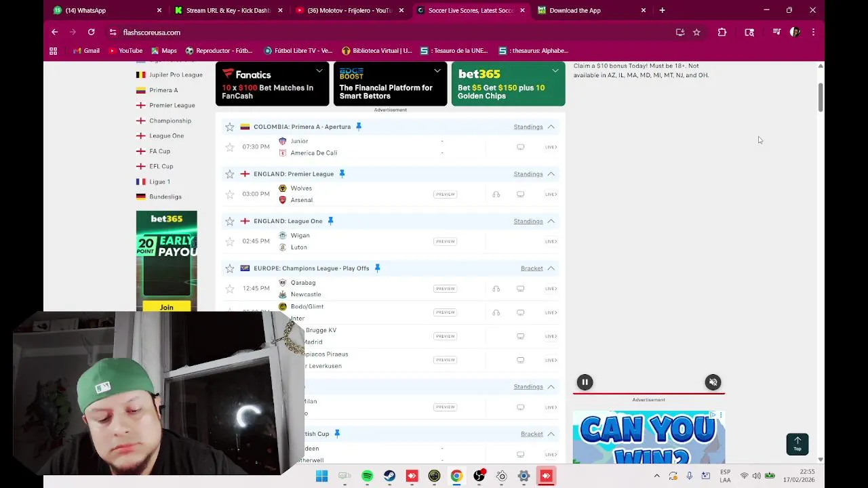Viewport: 868px width, 488px height.
Task: Open a new browser tab
Action: (x=662, y=10)
